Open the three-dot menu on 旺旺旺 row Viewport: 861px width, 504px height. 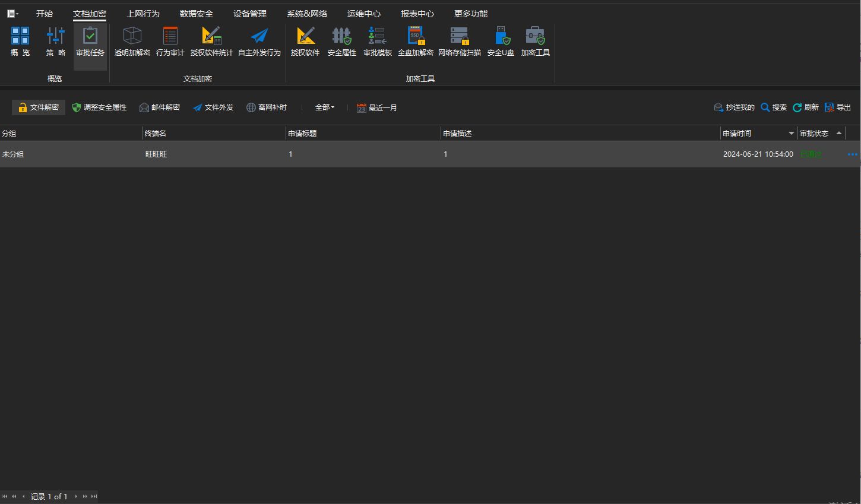[853, 154]
